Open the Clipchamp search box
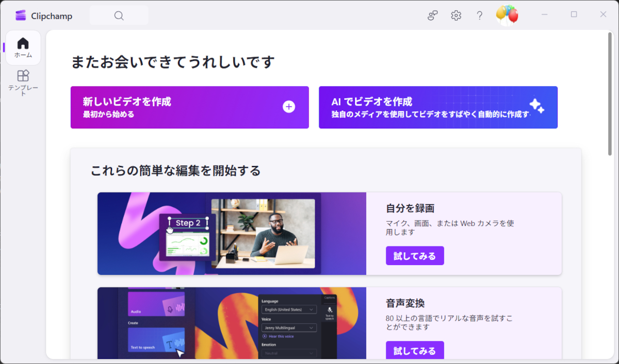This screenshot has width=619, height=364. point(119,15)
